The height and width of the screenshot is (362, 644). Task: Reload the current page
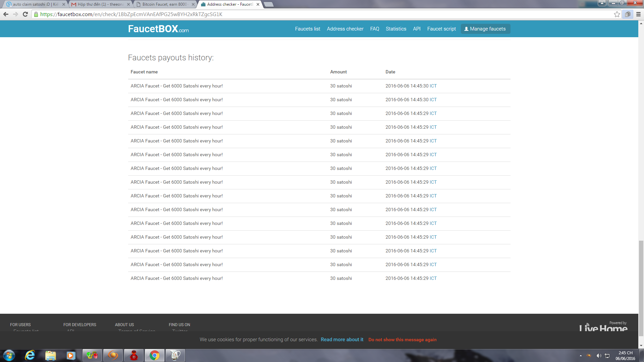click(x=25, y=14)
